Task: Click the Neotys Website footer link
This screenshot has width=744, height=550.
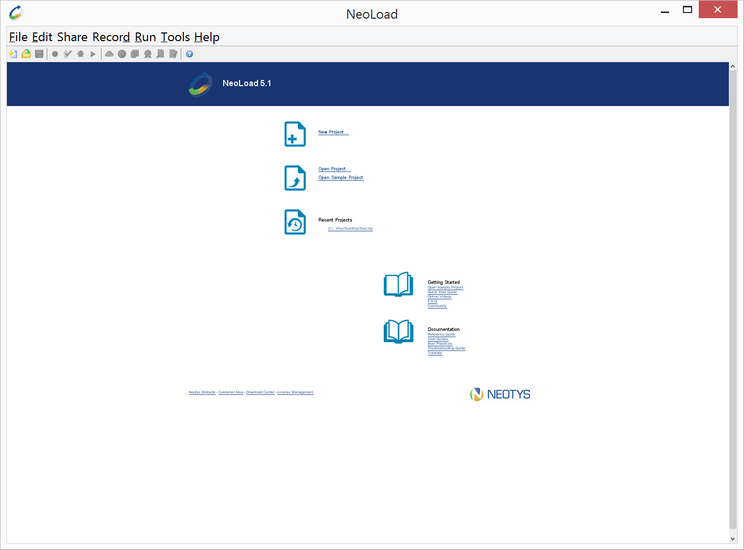Action: click(202, 392)
